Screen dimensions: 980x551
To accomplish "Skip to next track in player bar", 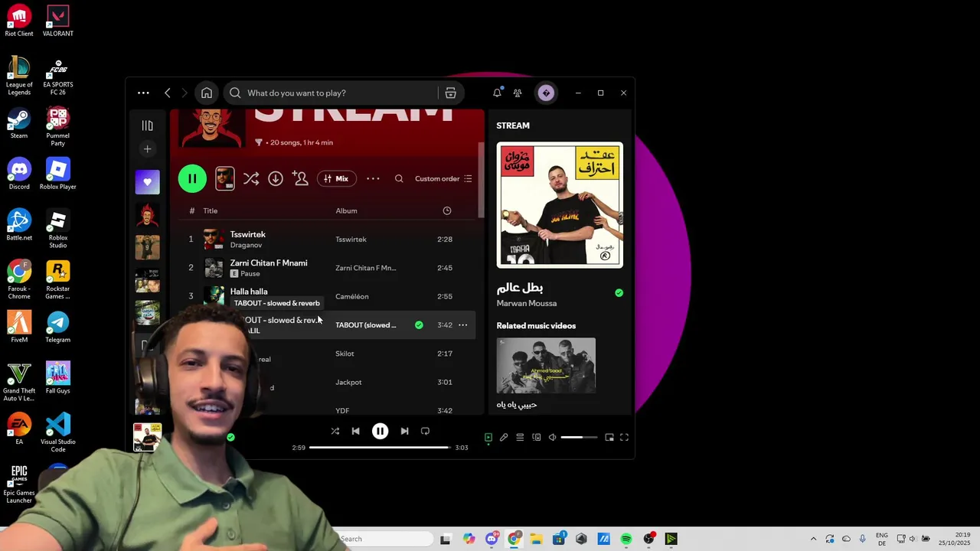I will (x=404, y=431).
